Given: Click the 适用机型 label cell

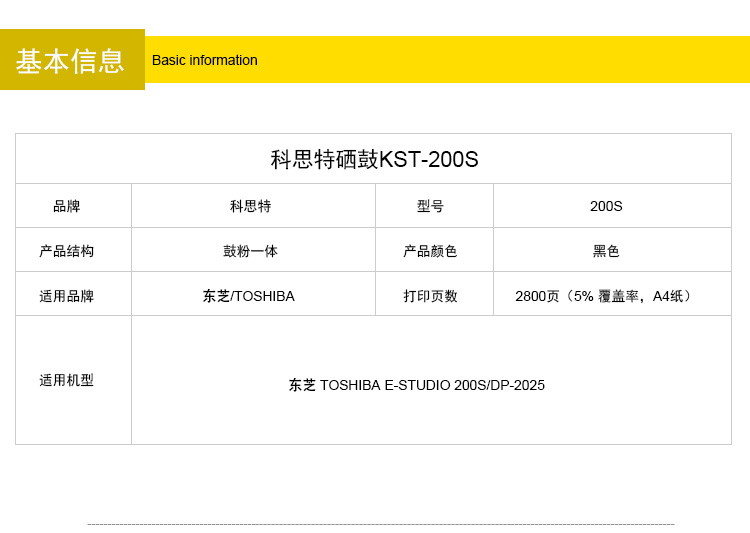Looking at the screenshot, I should (67, 380).
